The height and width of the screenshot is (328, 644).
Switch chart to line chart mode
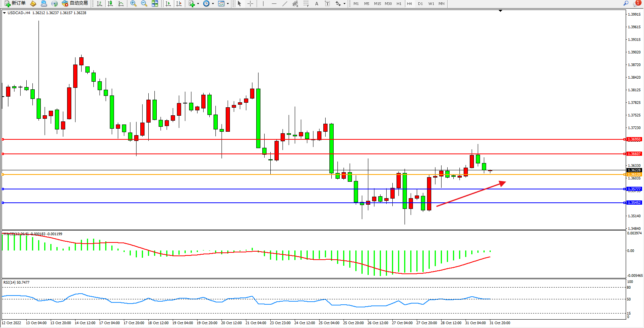121,3
